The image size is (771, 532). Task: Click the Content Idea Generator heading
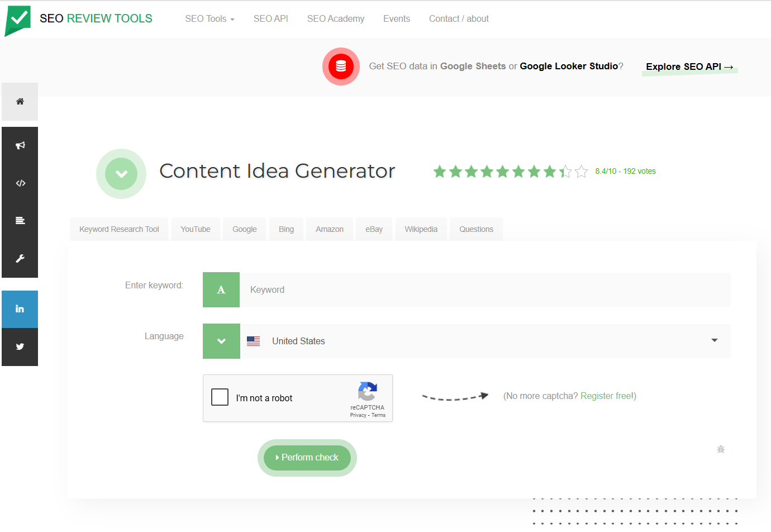(x=277, y=171)
